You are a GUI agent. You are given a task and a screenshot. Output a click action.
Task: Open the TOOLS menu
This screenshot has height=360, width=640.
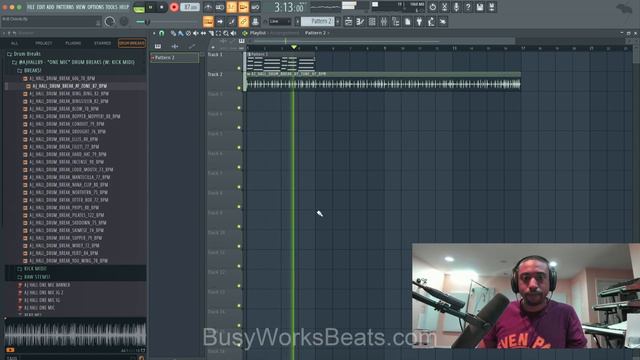coord(111,7)
